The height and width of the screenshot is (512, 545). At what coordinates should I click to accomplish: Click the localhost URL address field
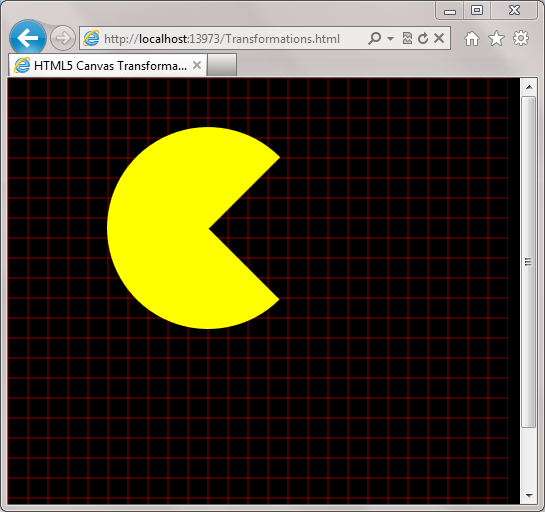(222, 39)
